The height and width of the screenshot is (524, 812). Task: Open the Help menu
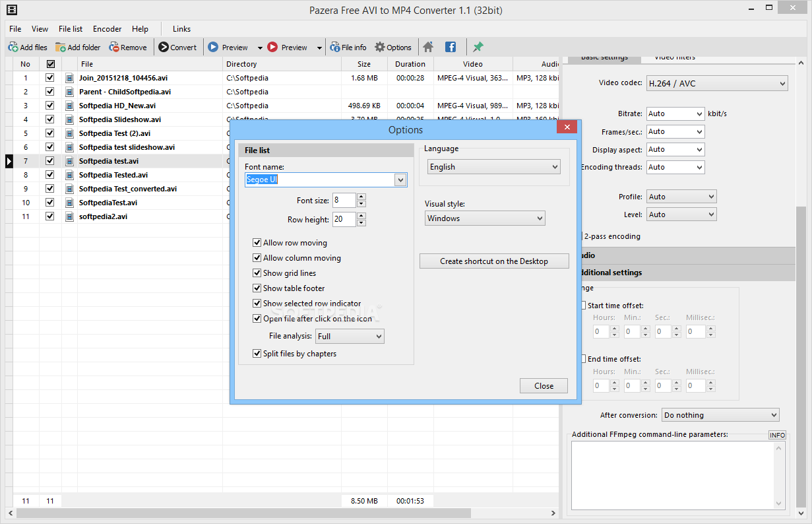[140, 29]
